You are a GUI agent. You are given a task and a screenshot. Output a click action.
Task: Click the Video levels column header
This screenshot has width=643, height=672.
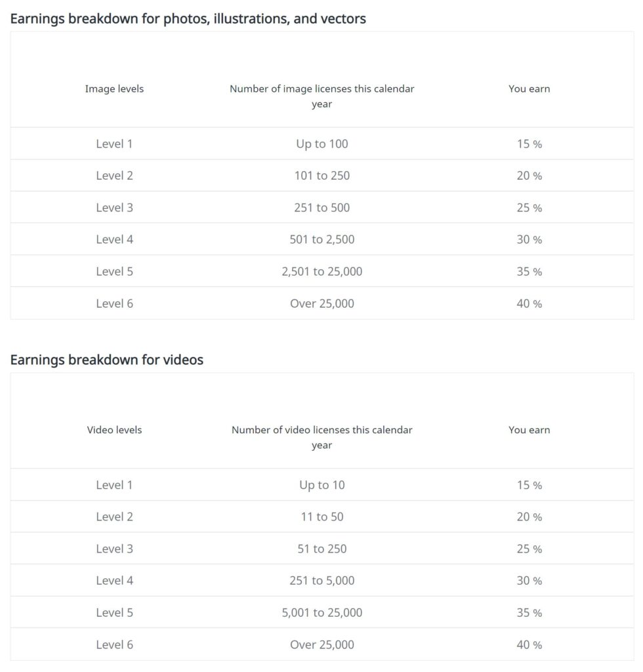tap(114, 430)
